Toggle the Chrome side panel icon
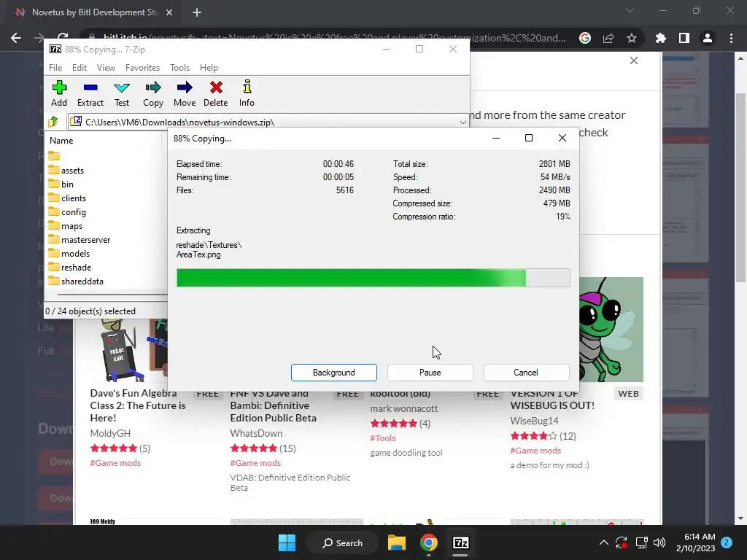The image size is (747, 560). click(684, 38)
